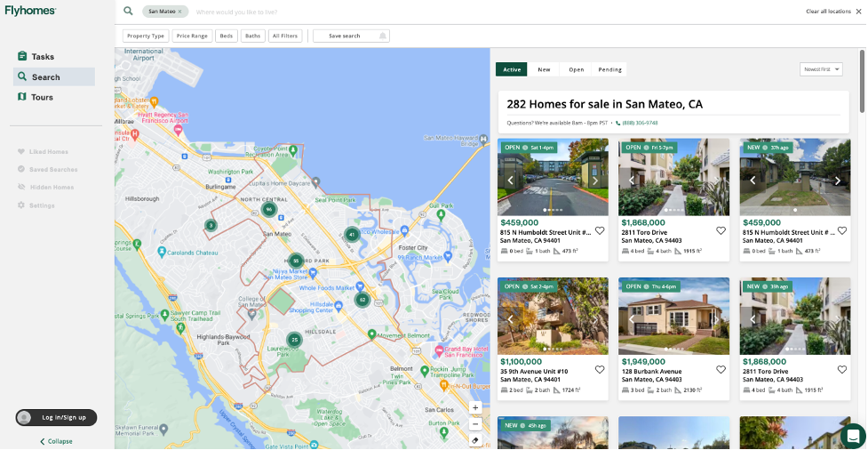868x450 pixels.
Task: Show previous photo on Fri 5-7pm listing
Action: coord(632,181)
